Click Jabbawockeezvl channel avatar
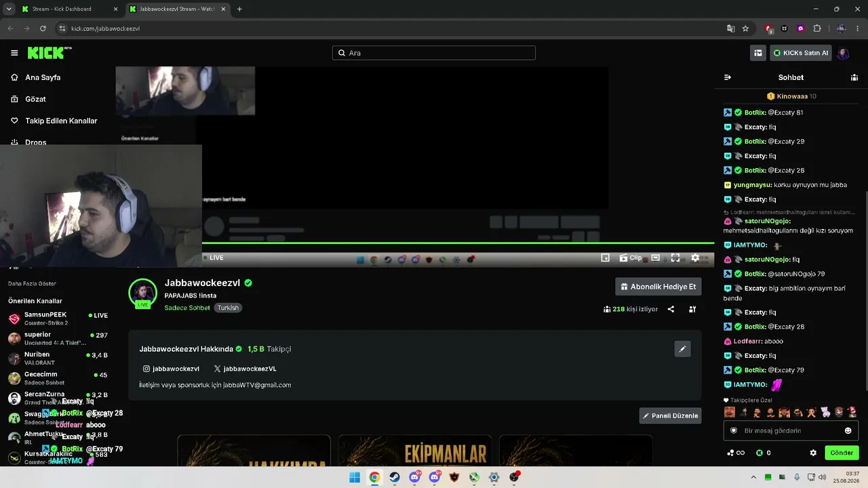The height and width of the screenshot is (488, 868). [x=142, y=293]
